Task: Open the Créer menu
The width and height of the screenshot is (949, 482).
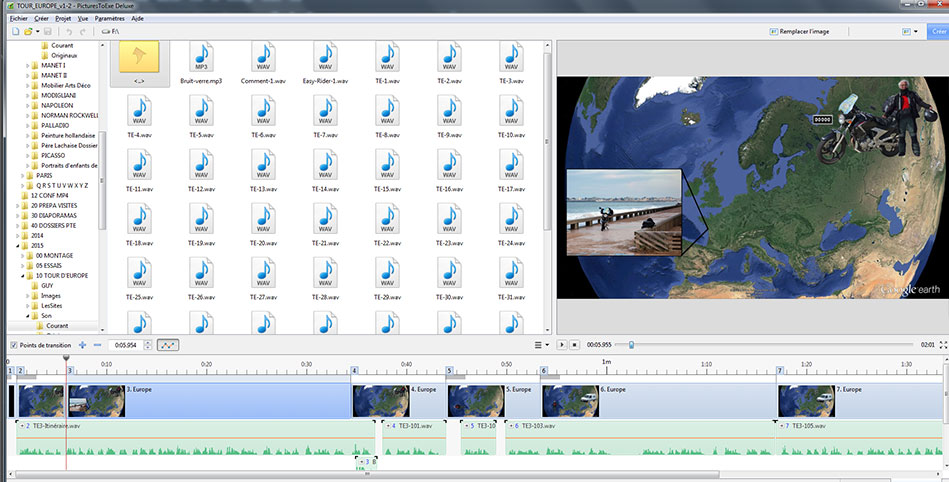Action: point(41,18)
